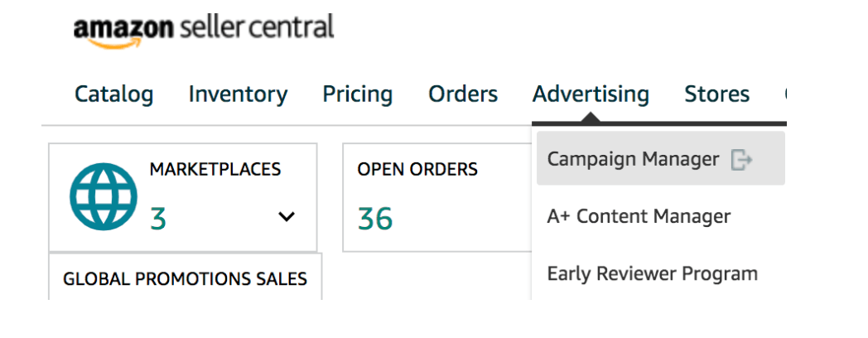
Task: Choose A+ Content Manager
Action: coord(639,216)
